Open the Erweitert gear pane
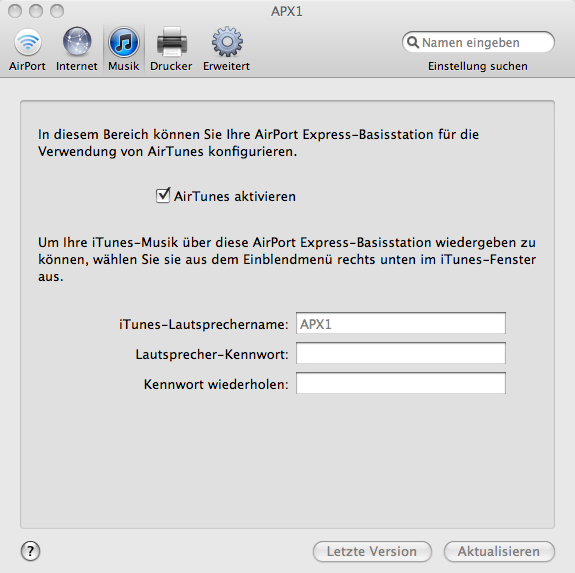The image size is (575, 573). [227, 49]
